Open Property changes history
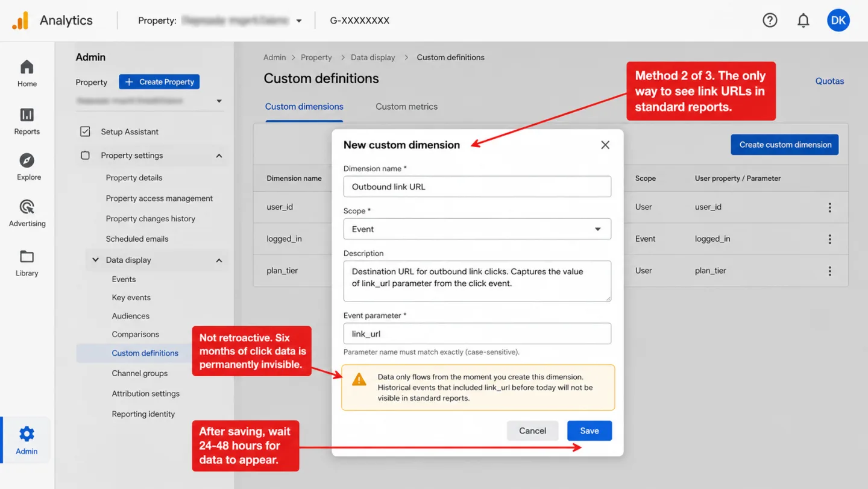Image resolution: width=868 pixels, height=489 pixels. click(x=150, y=219)
